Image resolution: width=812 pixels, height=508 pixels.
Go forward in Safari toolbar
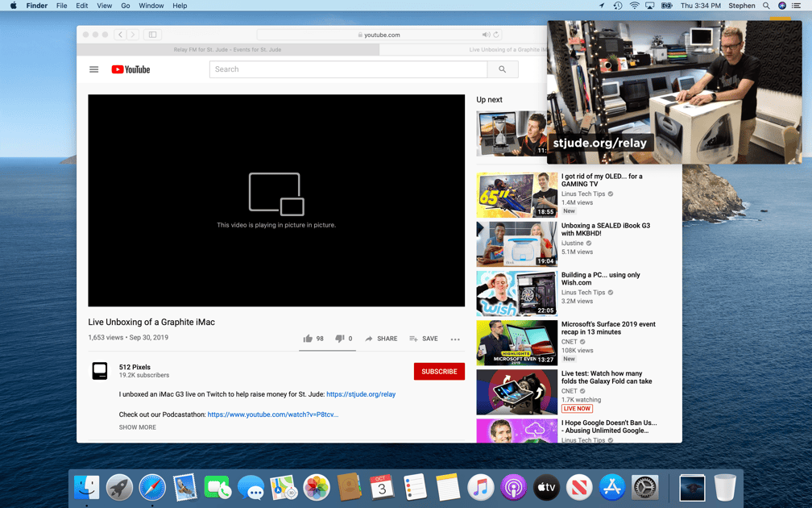click(133, 35)
